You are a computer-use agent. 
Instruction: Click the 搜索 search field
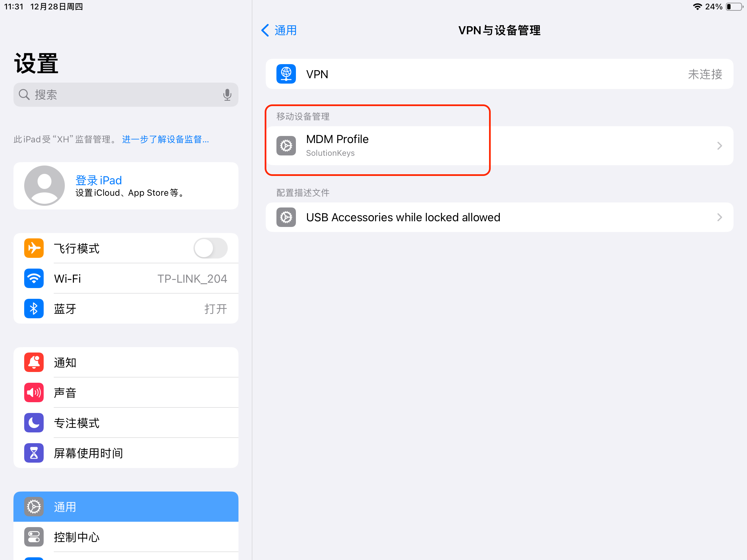126,95
